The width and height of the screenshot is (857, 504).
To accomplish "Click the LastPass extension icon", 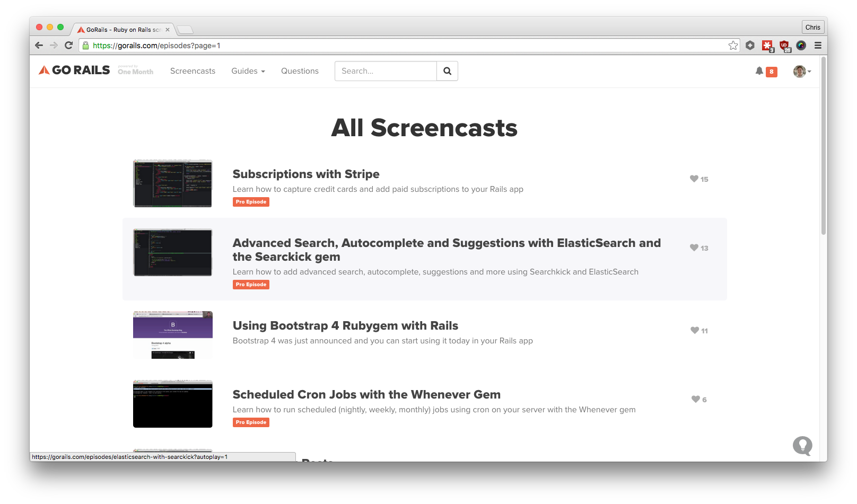I will pos(767,46).
